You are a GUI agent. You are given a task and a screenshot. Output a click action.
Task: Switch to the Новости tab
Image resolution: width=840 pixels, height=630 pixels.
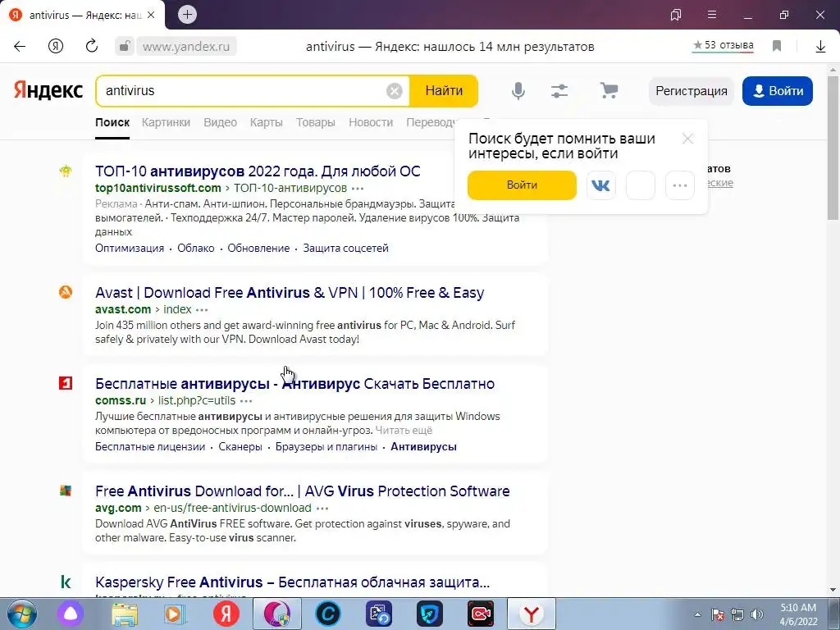click(x=371, y=122)
